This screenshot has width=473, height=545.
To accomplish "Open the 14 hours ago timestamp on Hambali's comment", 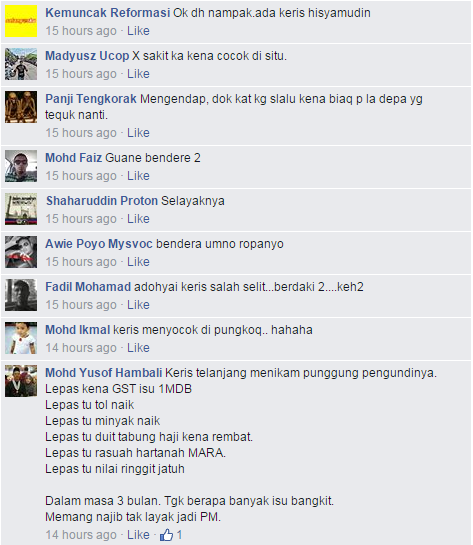I will pyautogui.click(x=81, y=535).
